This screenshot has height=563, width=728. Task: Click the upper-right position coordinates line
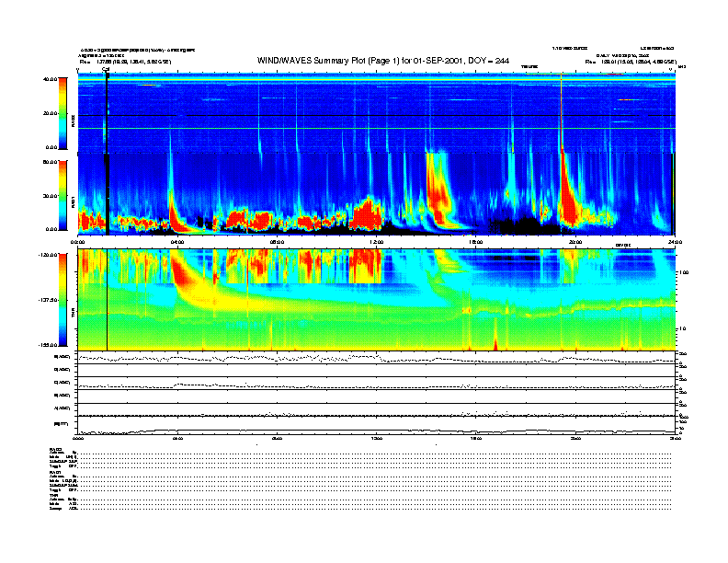(631, 62)
